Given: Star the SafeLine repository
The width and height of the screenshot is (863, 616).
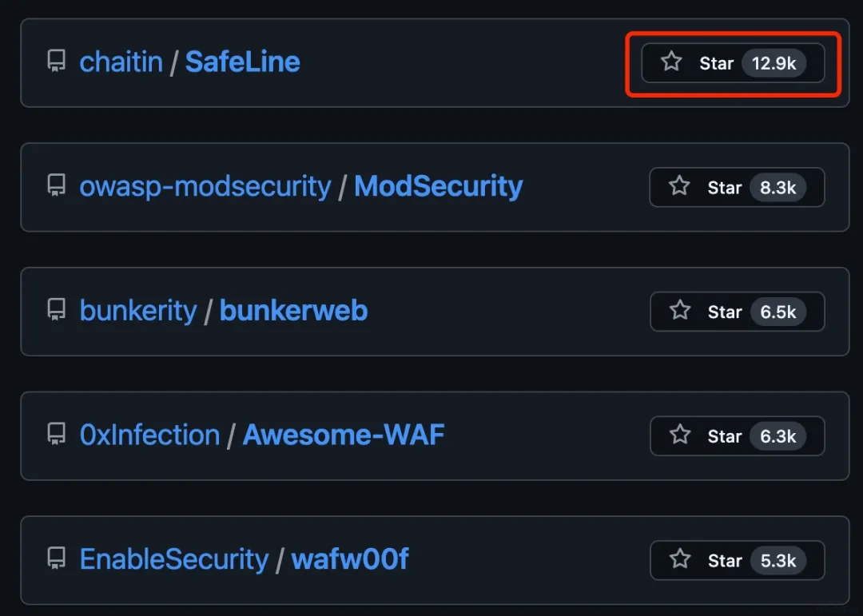Looking at the screenshot, I should (733, 63).
